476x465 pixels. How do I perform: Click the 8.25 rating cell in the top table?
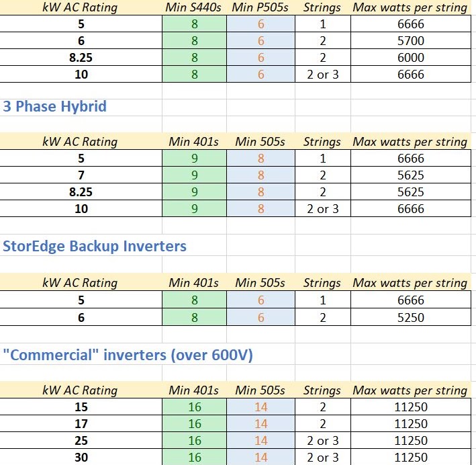[x=81, y=58]
